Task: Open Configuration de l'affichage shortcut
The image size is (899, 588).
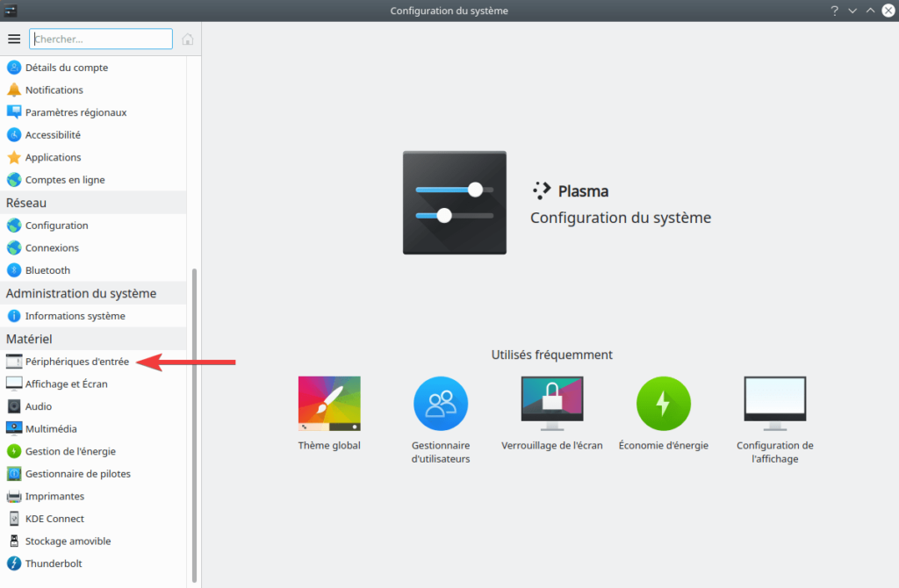Action: 774,420
